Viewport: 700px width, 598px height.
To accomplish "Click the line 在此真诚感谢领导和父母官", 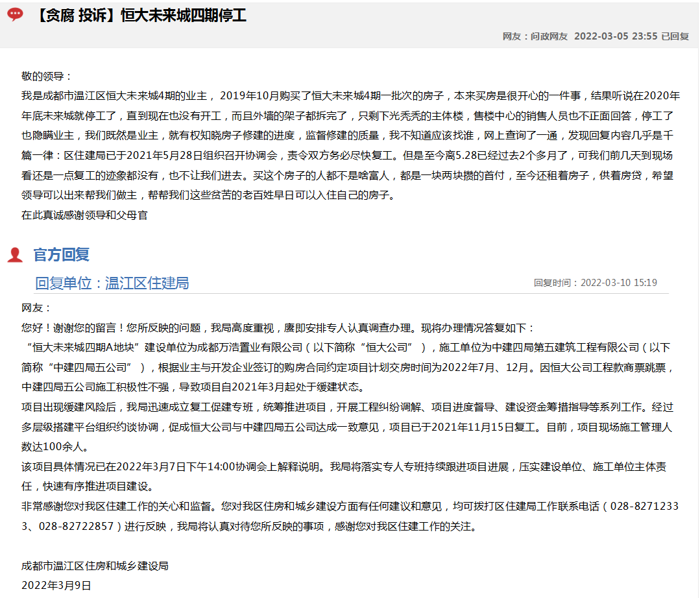I will click(84, 215).
